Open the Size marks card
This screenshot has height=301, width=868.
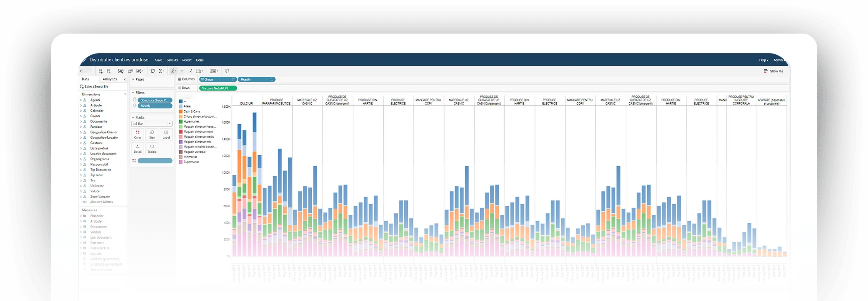pyautogui.click(x=152, y=134)
